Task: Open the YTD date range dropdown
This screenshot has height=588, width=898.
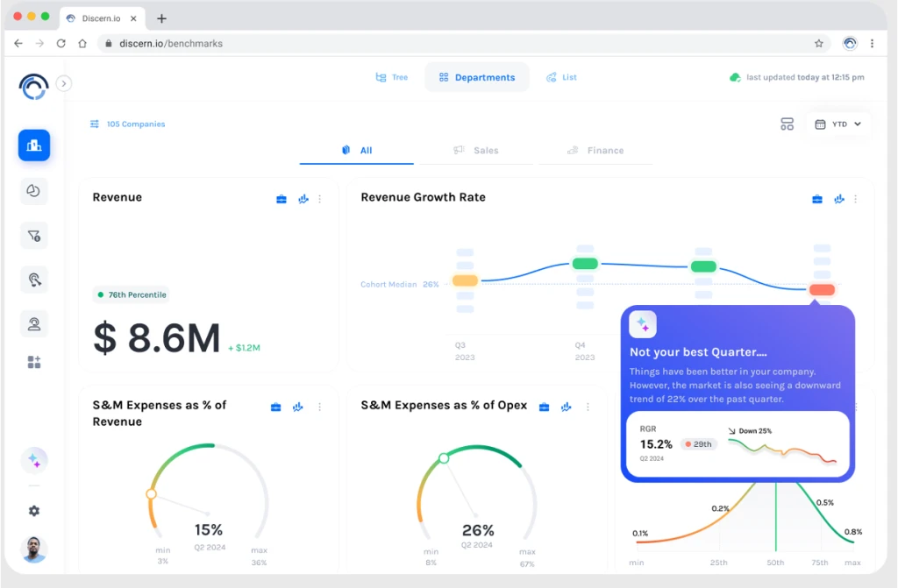Action: click(x=838, y=124)
